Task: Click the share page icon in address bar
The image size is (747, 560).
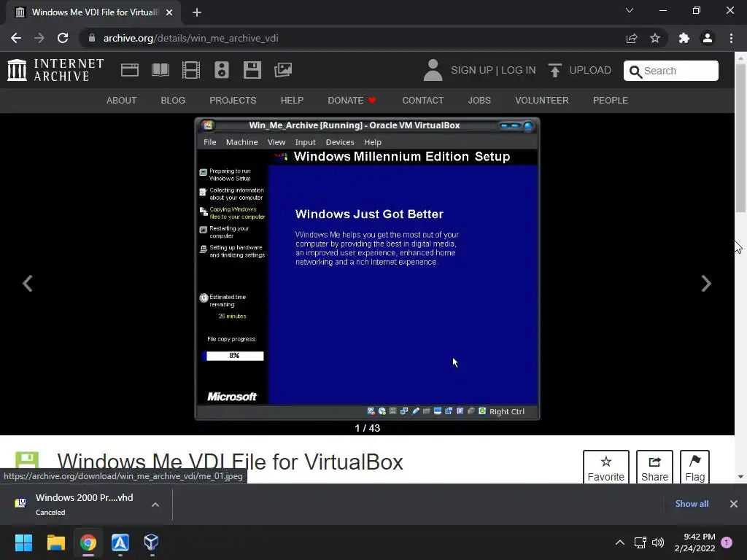Action: 632,38
